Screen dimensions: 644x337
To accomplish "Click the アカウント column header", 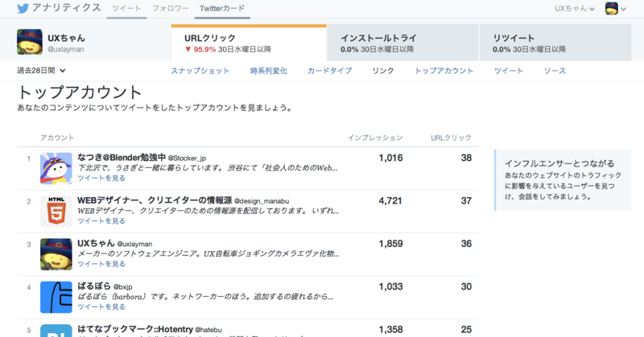I will click(x=57, y=138).
